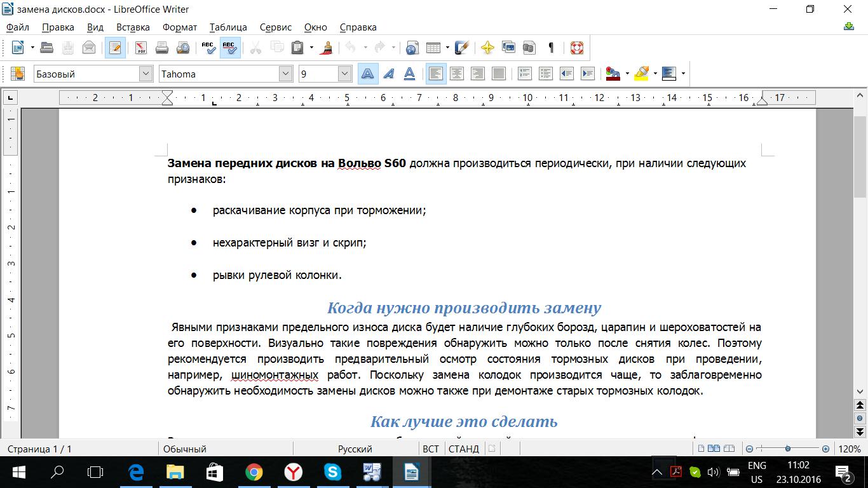This screenshot has width=868, height=488.
Task: Click the Spelling and Grammar check icon
Action: point(208,48)
